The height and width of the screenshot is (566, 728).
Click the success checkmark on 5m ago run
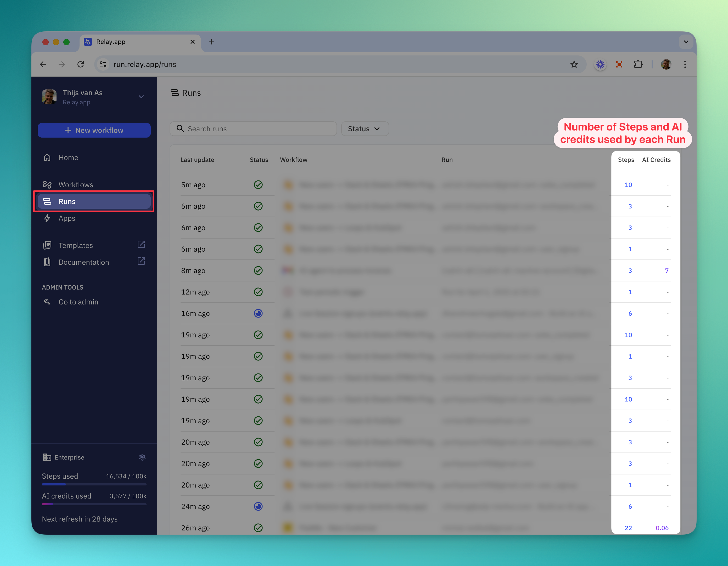tap(258, 185)
